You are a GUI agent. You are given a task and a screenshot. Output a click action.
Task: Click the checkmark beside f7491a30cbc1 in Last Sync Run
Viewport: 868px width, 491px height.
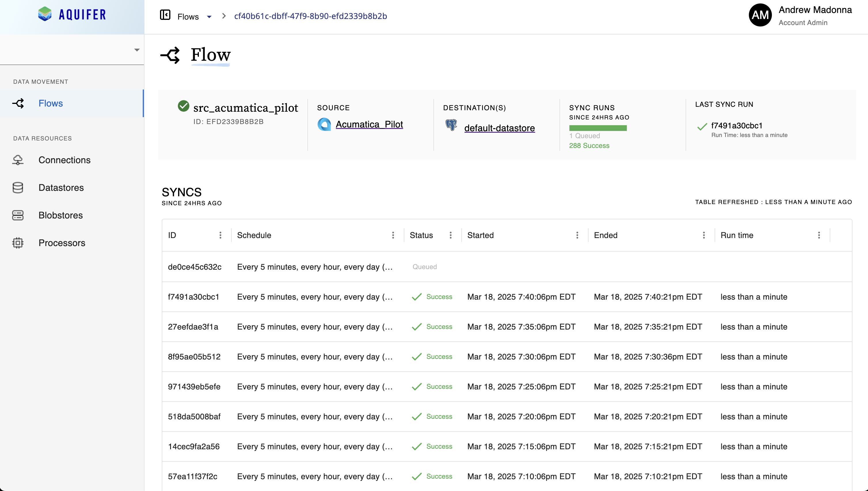(702, 127)
